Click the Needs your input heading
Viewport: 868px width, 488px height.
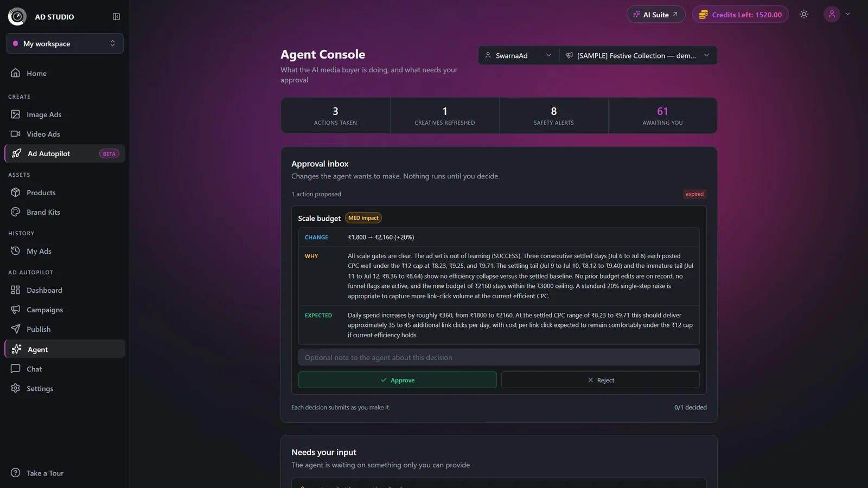(x=324, y=452)
